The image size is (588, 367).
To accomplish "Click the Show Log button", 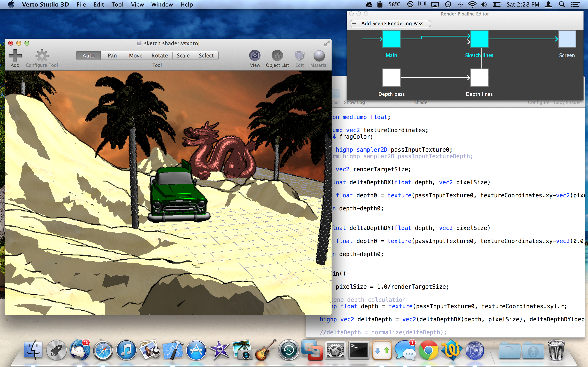I will click(354, 102).
